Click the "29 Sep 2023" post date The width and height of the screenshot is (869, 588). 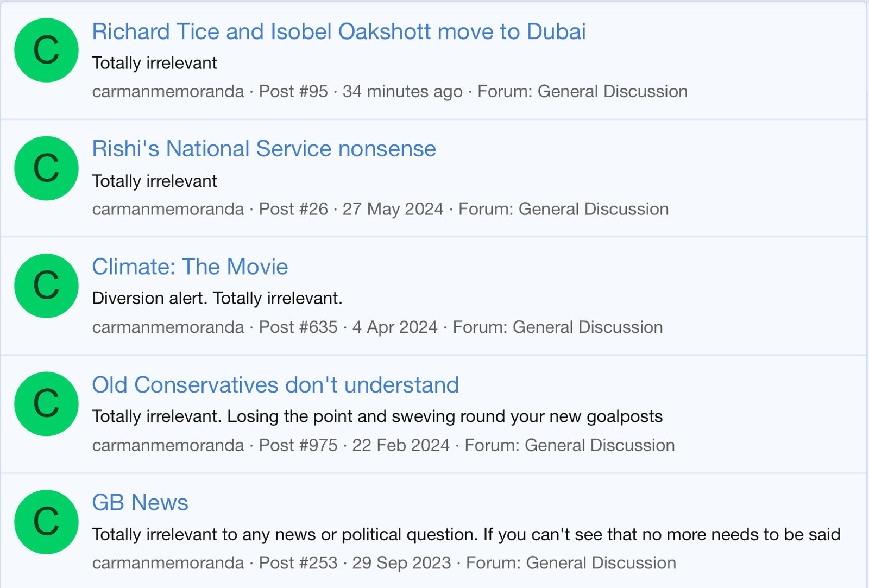[401, 563]
